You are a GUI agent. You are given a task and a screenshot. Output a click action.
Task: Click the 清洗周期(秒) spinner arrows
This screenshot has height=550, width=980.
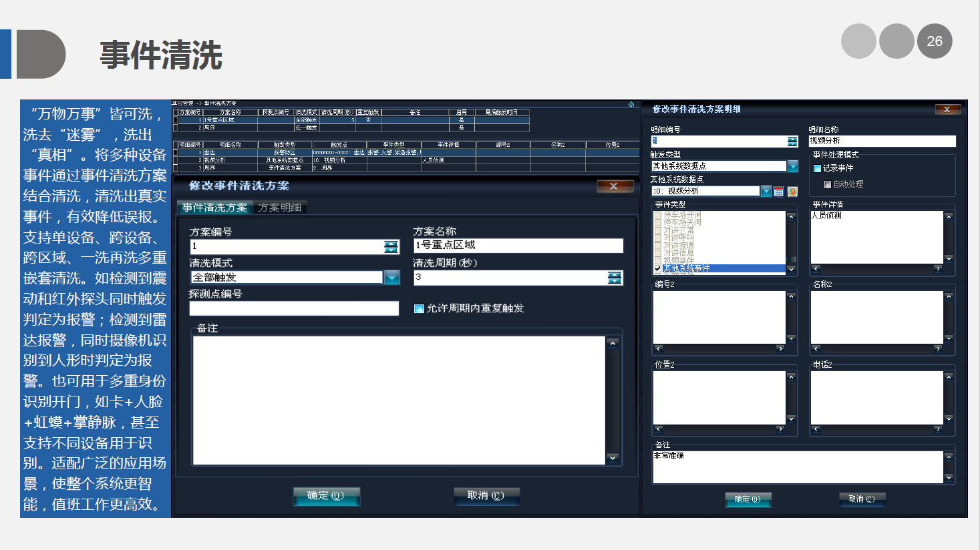615,278
